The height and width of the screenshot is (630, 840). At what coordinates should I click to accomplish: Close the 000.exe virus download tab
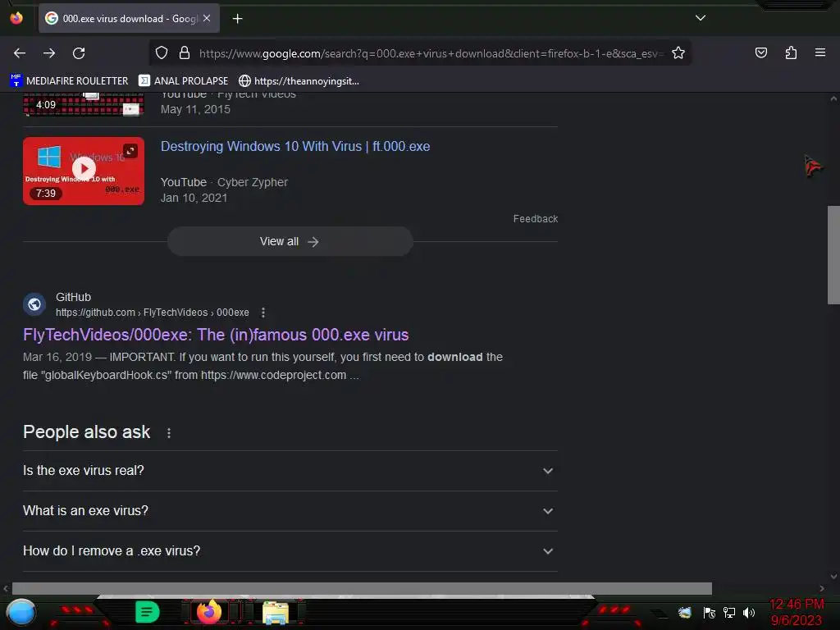point(207,18)
